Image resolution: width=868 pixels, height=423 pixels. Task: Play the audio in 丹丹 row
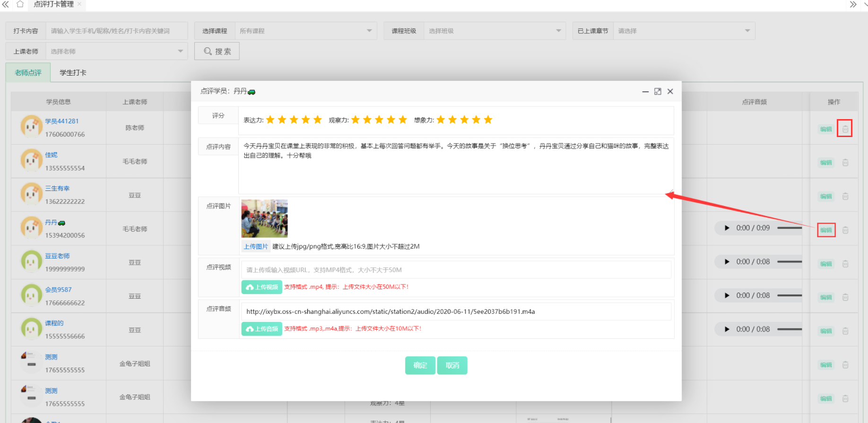pyautogui.click(x=727, y=228)
